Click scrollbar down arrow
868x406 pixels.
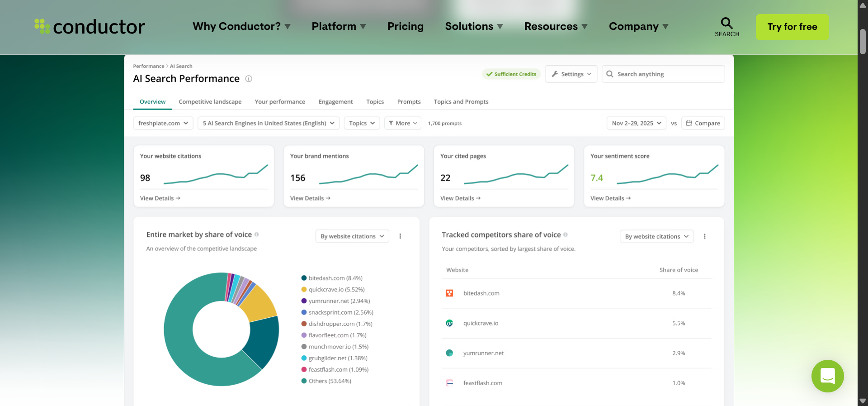click(x=863, y=401)
